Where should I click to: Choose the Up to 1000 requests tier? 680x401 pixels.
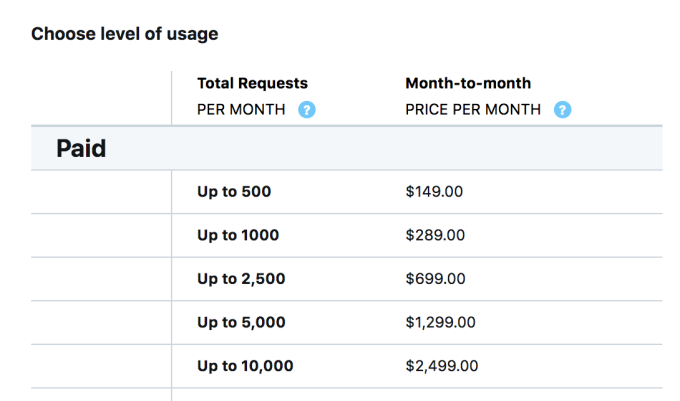click(x=238, y=235)
